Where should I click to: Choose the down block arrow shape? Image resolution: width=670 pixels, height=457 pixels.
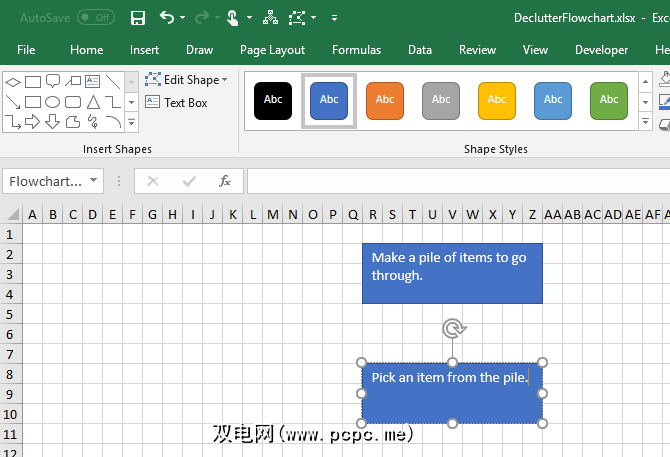point(53,122)
